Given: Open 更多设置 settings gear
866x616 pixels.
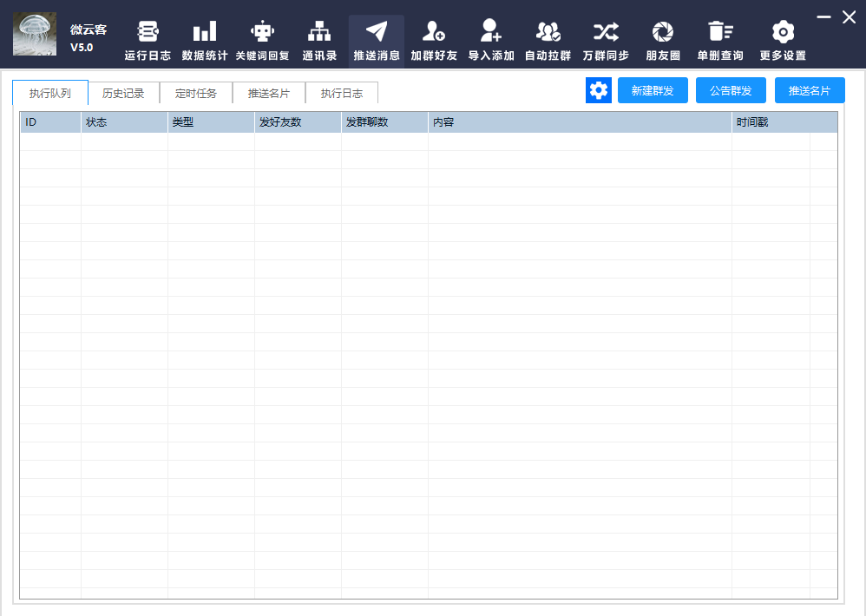Looking at the screenshot, I should (783, 32).
